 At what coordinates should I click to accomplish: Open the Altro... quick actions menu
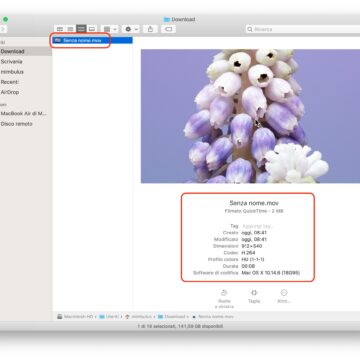pos(284,296)
